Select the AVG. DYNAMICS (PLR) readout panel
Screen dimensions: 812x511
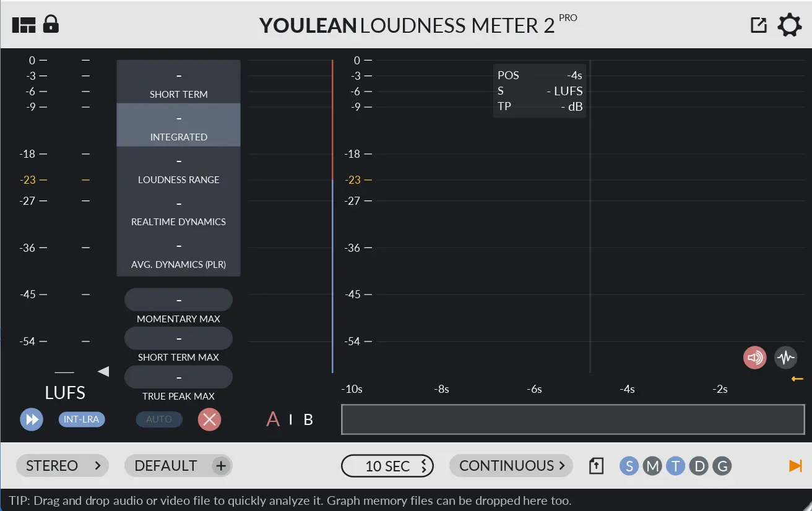pos(178,254)
